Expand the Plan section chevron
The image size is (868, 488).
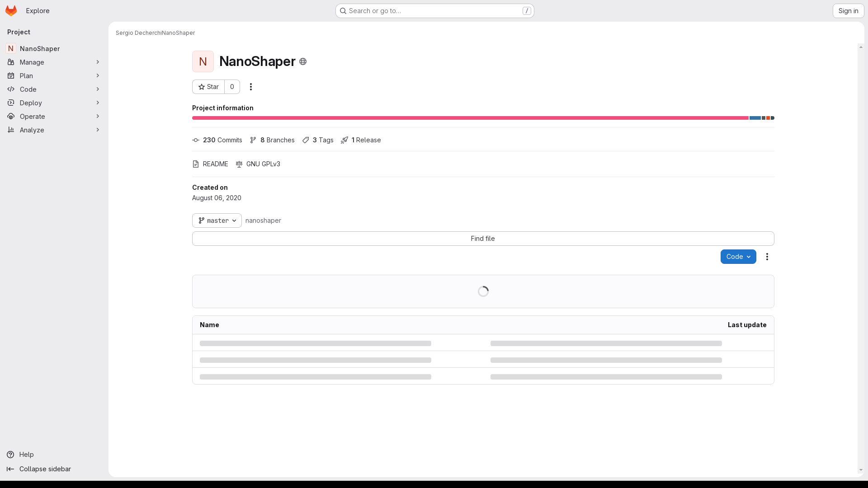point(98,75)
